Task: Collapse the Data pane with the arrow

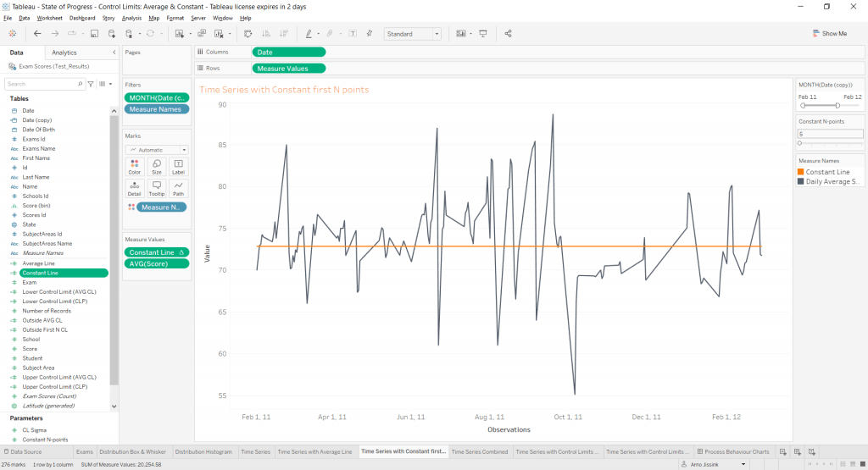Action: point(114,53)
